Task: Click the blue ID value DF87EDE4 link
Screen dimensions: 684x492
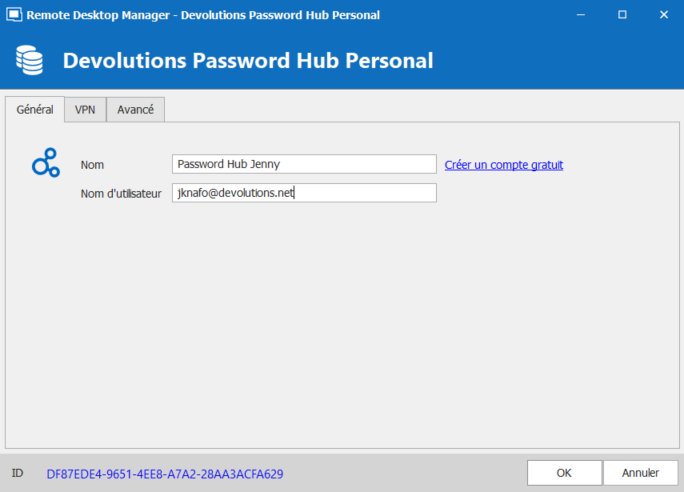Action: [x=165, y=473]
